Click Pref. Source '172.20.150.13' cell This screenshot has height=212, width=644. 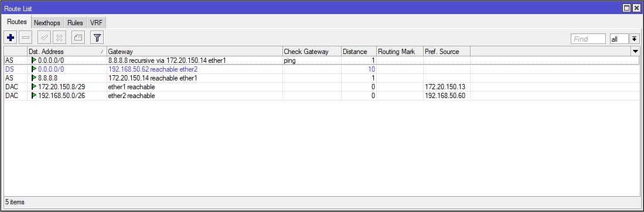click(447, 87)
